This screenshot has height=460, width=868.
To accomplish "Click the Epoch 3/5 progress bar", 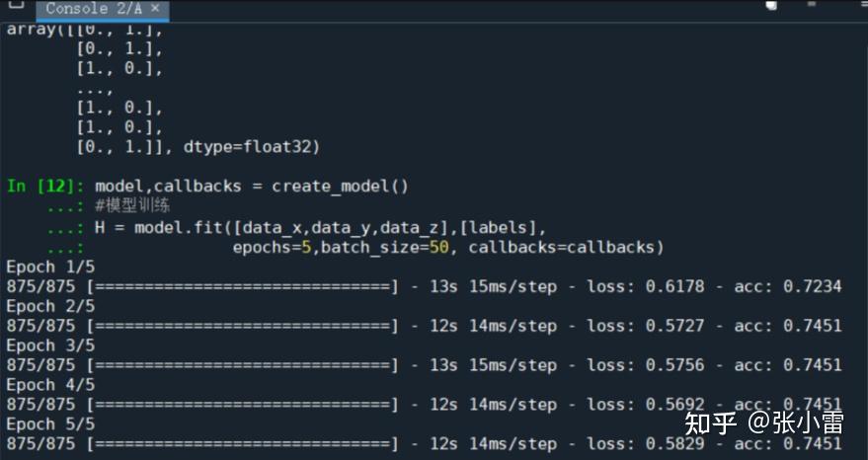I will 243,365.
